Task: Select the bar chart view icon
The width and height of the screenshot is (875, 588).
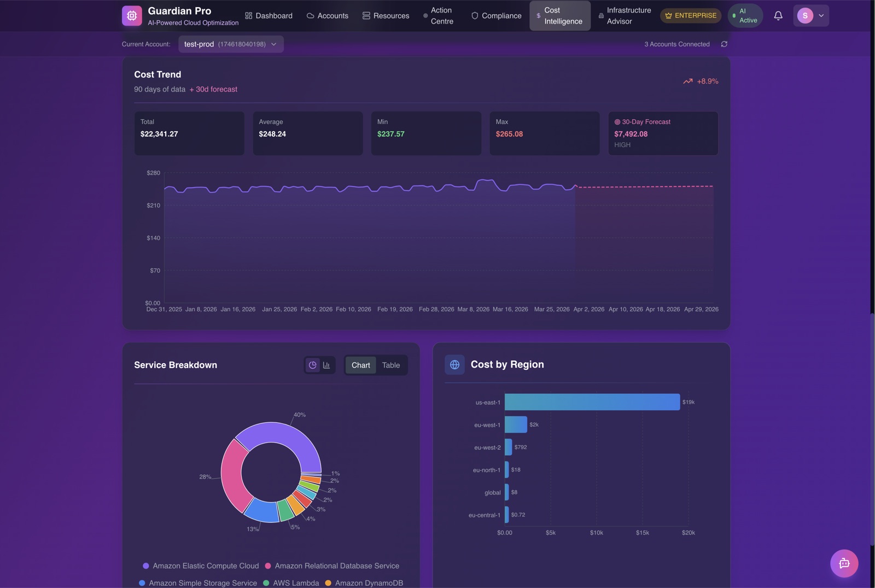Action: [x=326, y=365]
